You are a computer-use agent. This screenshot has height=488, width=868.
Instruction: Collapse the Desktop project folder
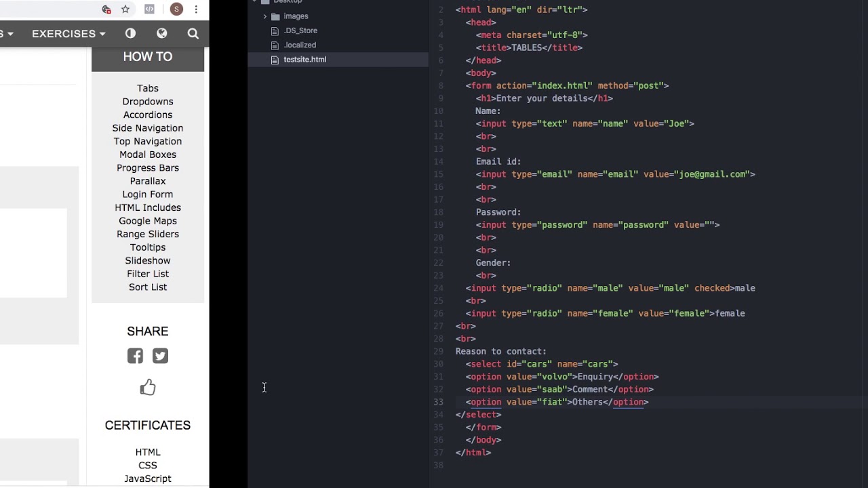click(255, 1)
